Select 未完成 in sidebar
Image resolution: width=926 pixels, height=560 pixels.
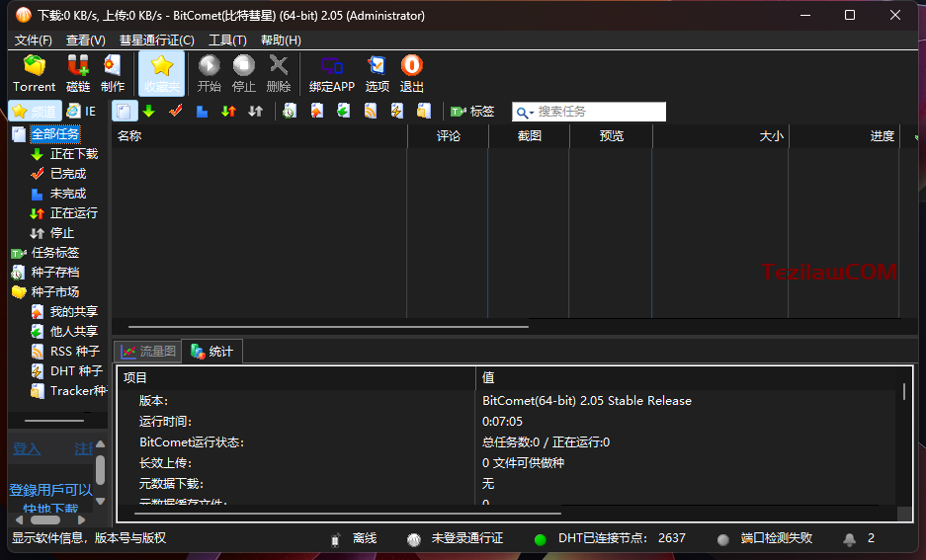pos(68,194)
